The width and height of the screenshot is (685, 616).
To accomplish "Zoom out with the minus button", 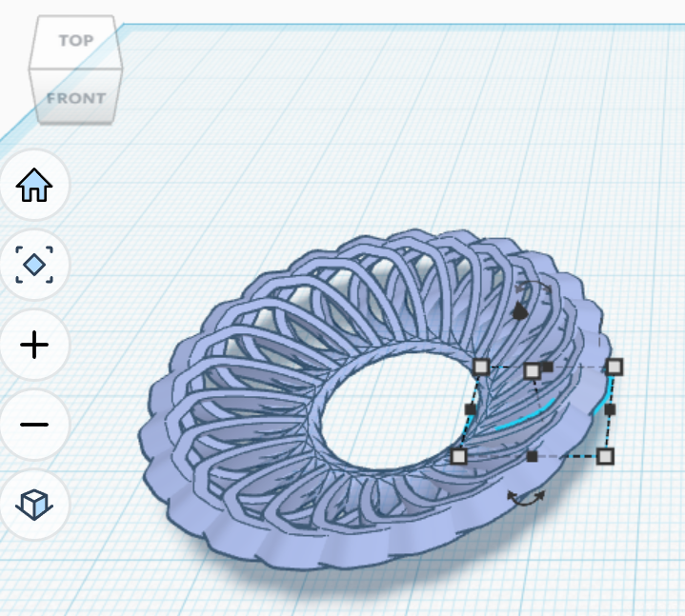I will click(x=34, y=425).
